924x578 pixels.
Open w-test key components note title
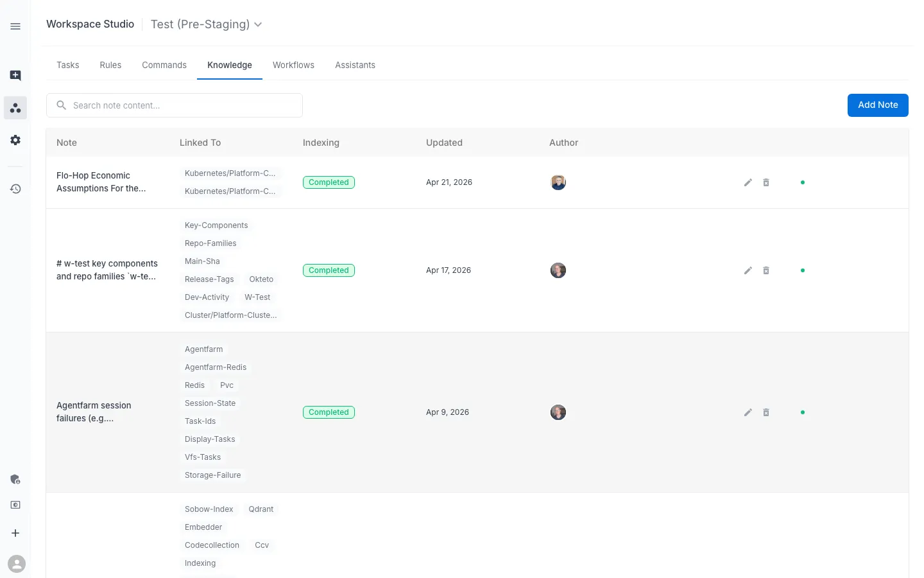coord(107,270)
